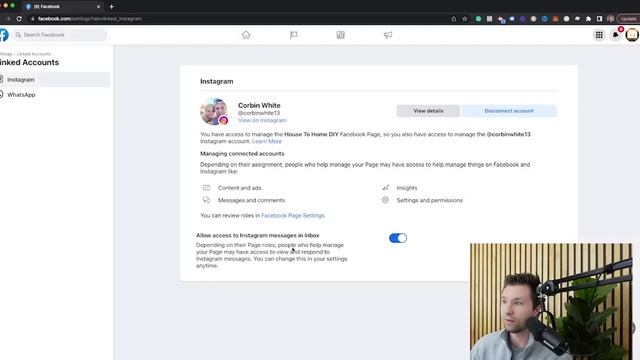
Task: Open the Ads Manager chart icon
Action: [340, 35]
